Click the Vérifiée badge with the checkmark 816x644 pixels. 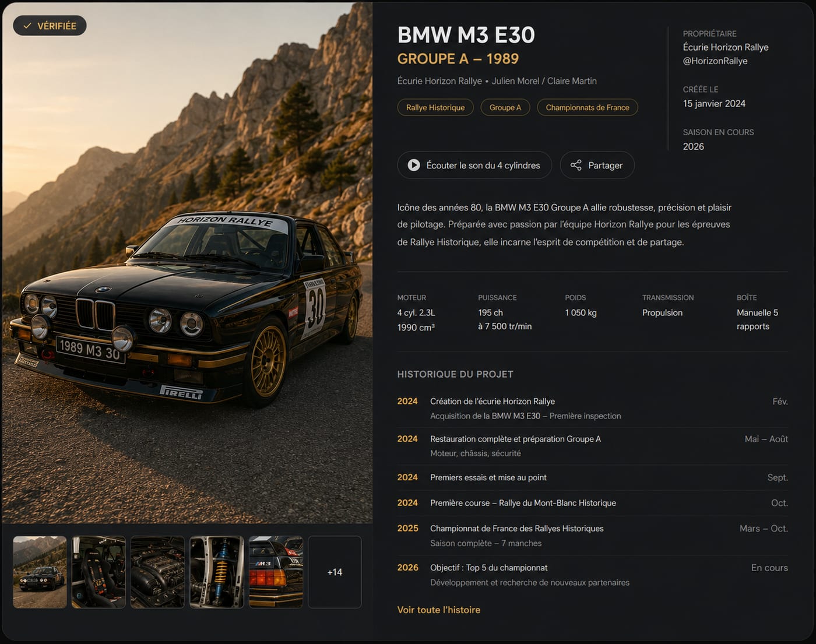(50, 26)
